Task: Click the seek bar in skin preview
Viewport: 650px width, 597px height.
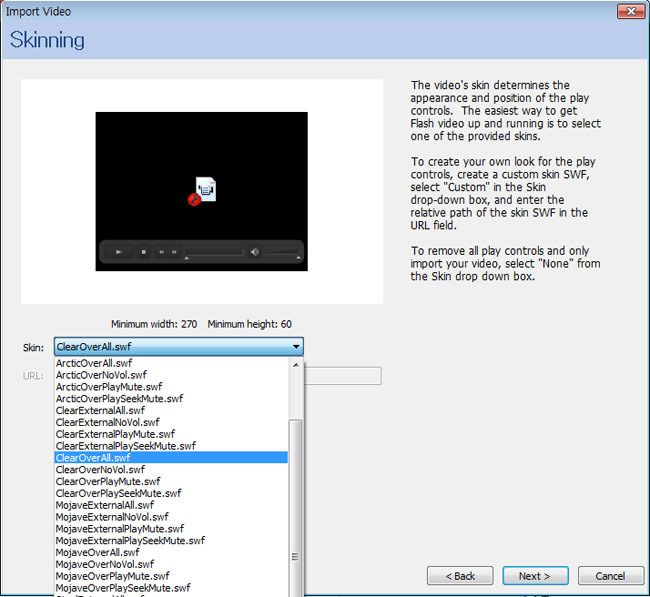Action: pyautogui.click(x=214, y=253)
